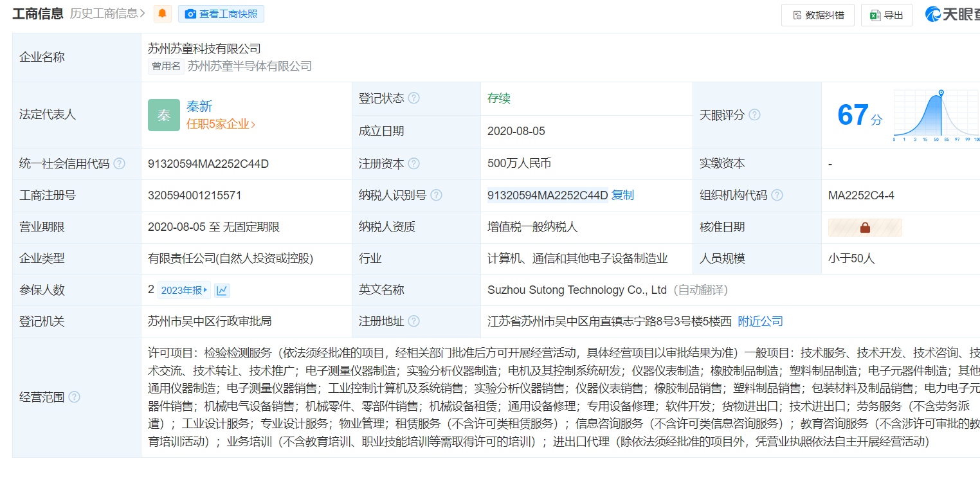Click the 67分 score value
The height and width of the screenshot is (488, 980).
(860, 116)
